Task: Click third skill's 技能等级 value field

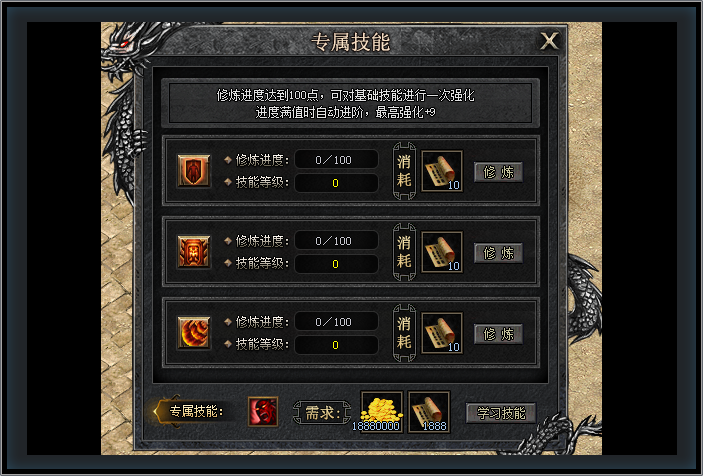Action: [x=336, y=345]
